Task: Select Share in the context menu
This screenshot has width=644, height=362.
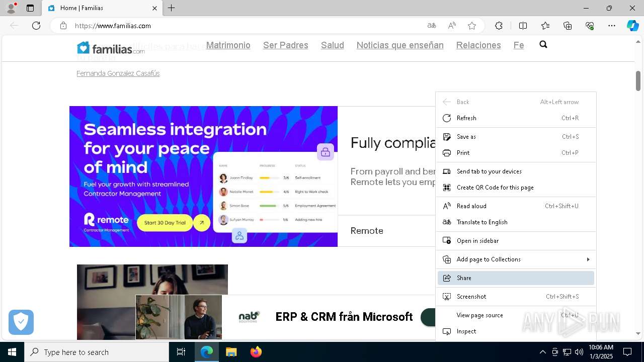Action: tap(516, 278)
